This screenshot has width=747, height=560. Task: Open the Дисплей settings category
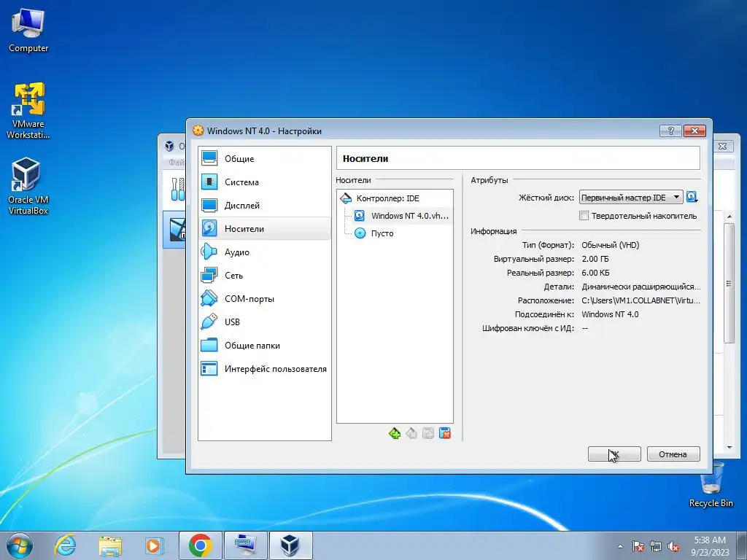pos(264,205)
